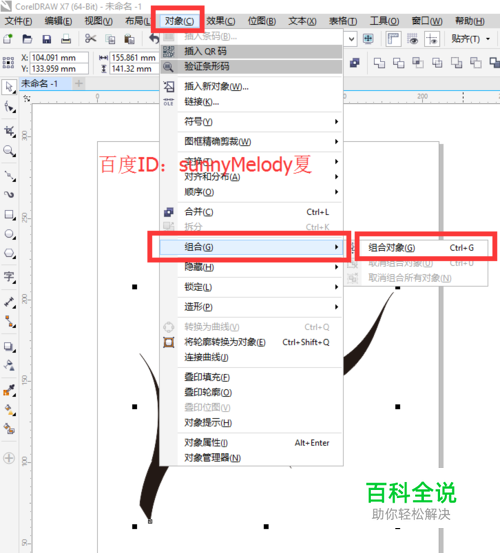Select the Zoom magnifier tool
This screenshot has width=500, height=553.
click(x=9, y=151)
